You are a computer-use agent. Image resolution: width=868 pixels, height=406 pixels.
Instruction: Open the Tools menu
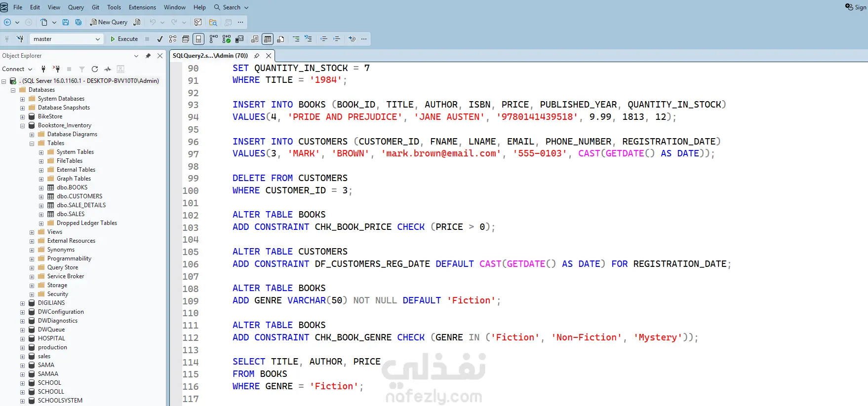pos(114,7)
